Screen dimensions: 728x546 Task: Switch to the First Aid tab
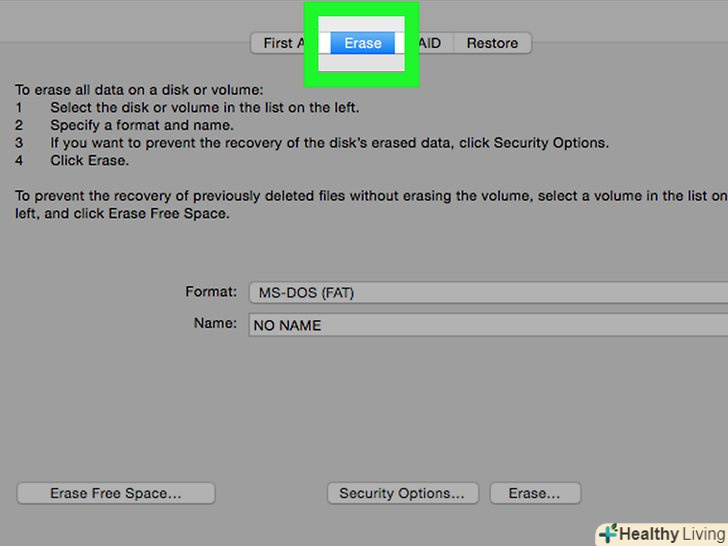click(277, 43)
